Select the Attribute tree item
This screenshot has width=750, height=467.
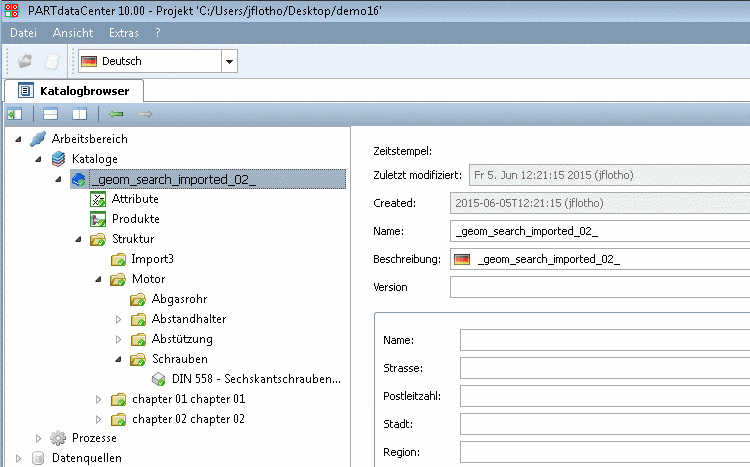tap(135, 199)
